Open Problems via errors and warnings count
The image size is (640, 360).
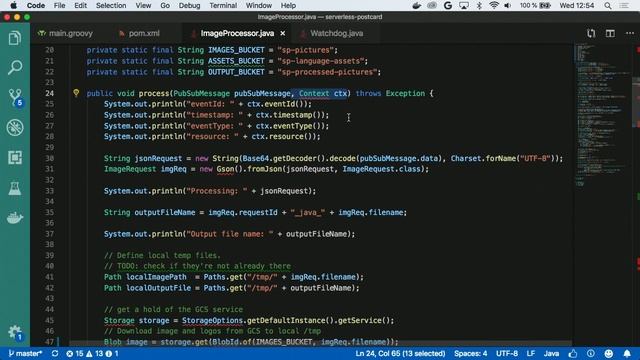point(92,353)
